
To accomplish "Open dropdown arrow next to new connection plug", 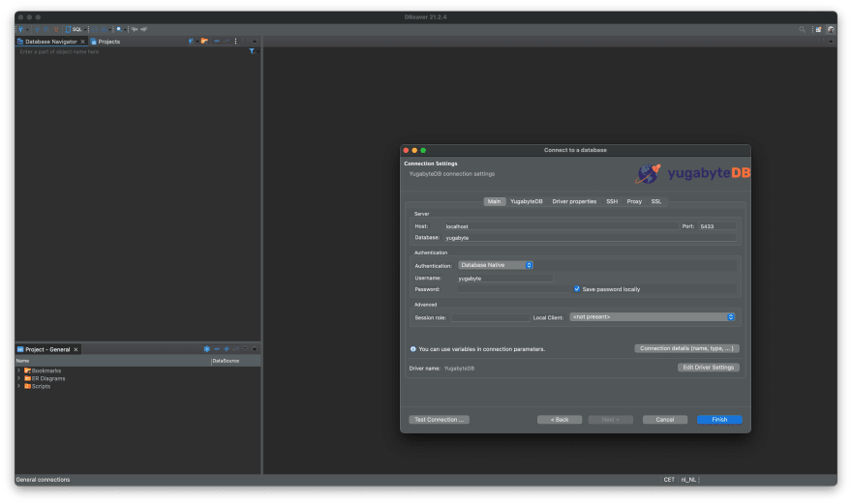I will point(27,29).
